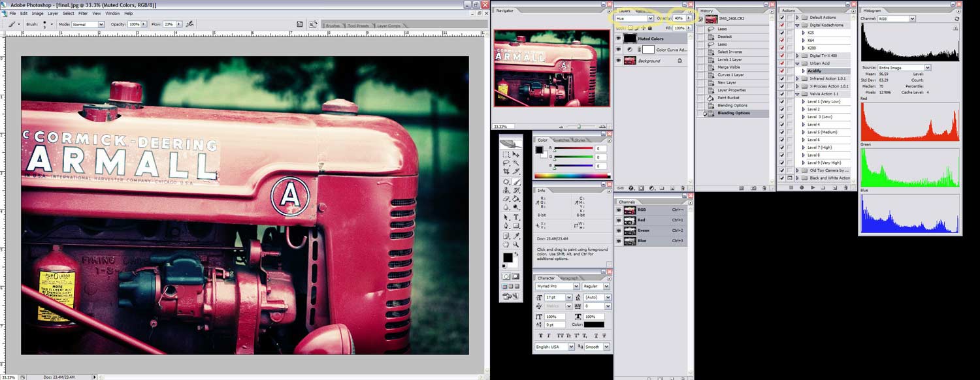Image resolution: width=980 pixels, height=380 pixels.
Task: Click the Acidify action
Action: [x=814, y=71]
